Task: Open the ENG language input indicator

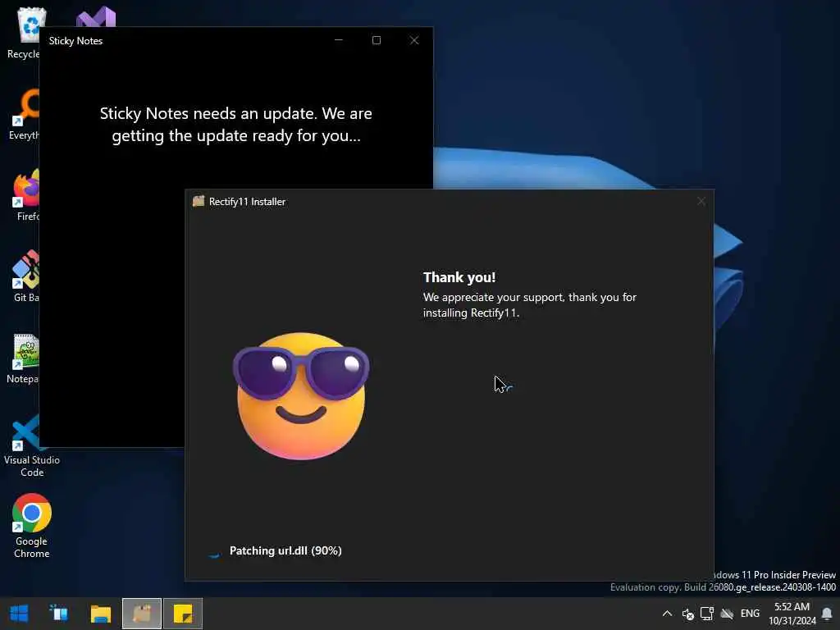Action: 750,614
